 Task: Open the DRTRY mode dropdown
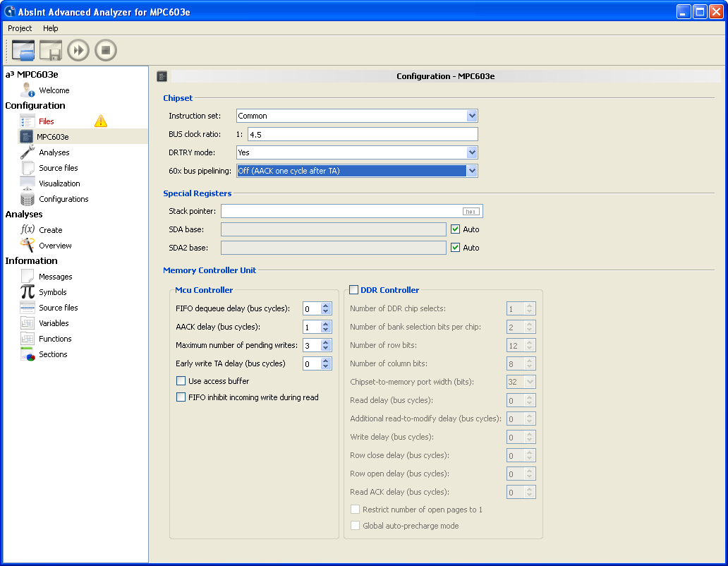click(472, 152)
